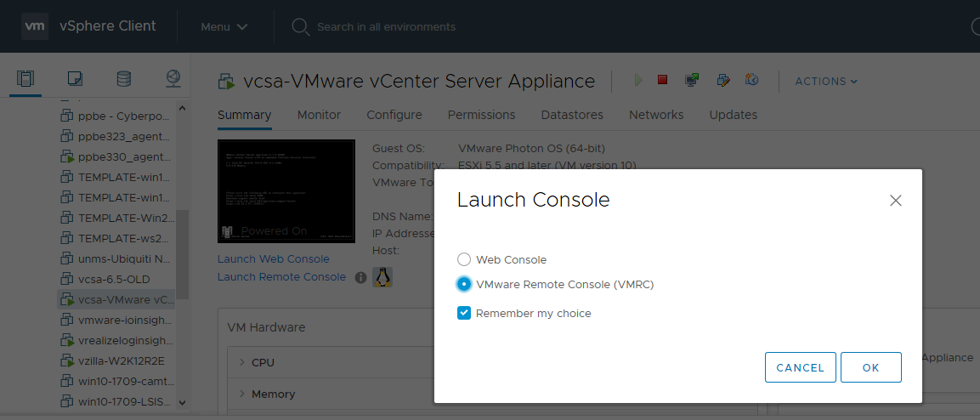
Task: Open the Menu dropdown
Action: 224,27
